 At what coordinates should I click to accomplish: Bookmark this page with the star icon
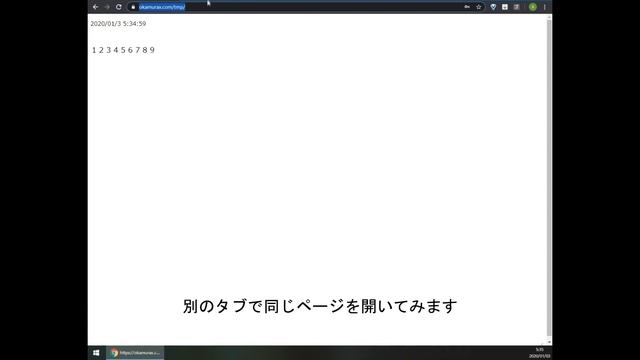[479, 7]
